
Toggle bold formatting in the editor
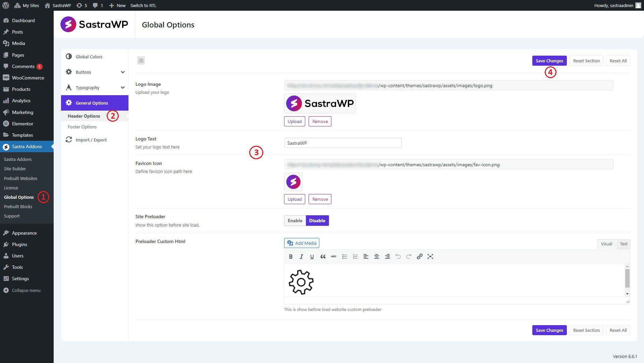pyautogui.click(x=291, y=256)
